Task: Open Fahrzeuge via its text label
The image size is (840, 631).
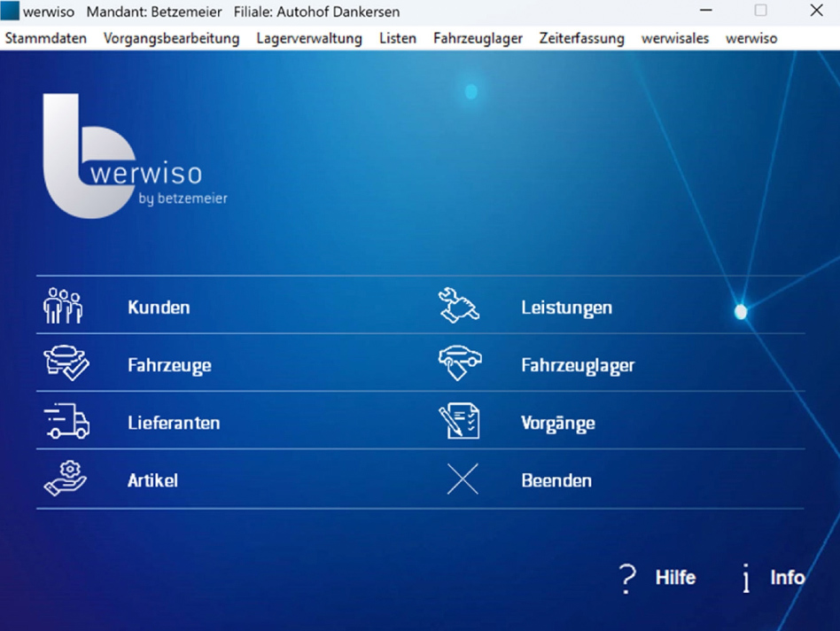Action: pyautogui.click(x=169, y=365)
